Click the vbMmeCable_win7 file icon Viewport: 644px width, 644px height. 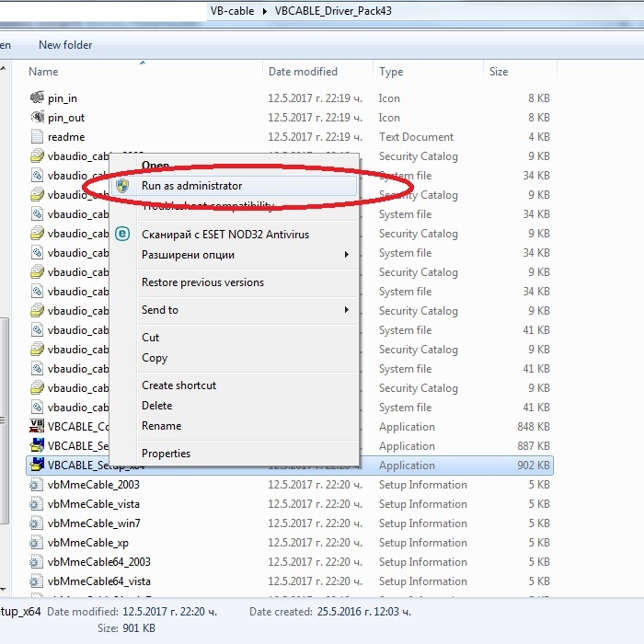click(36, 523)
